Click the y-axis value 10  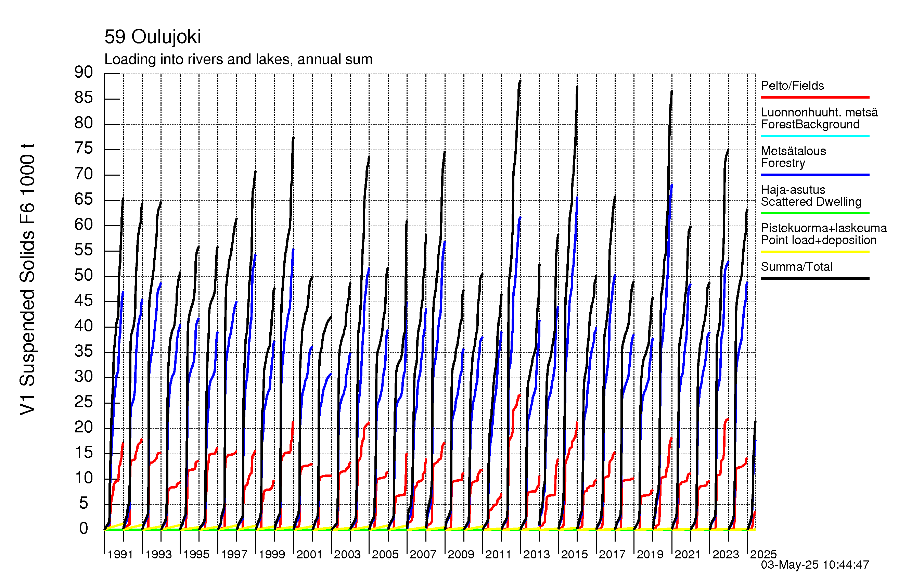point(84,478)
